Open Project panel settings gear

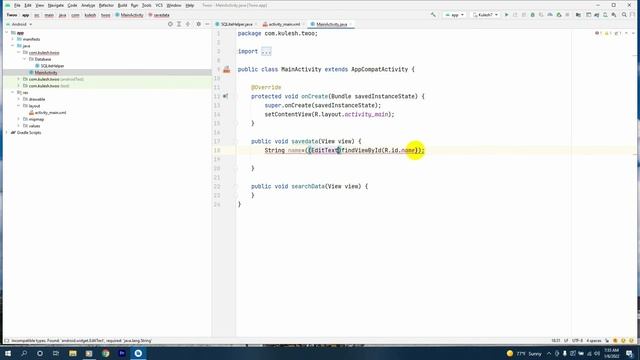[198, 24]
